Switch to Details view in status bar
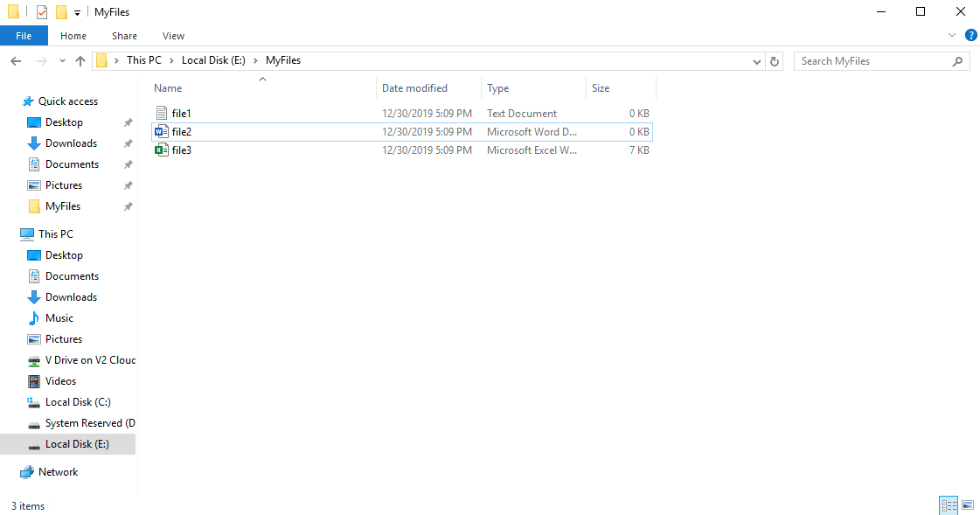Screen dimensions: 980x515 (949, 505)
